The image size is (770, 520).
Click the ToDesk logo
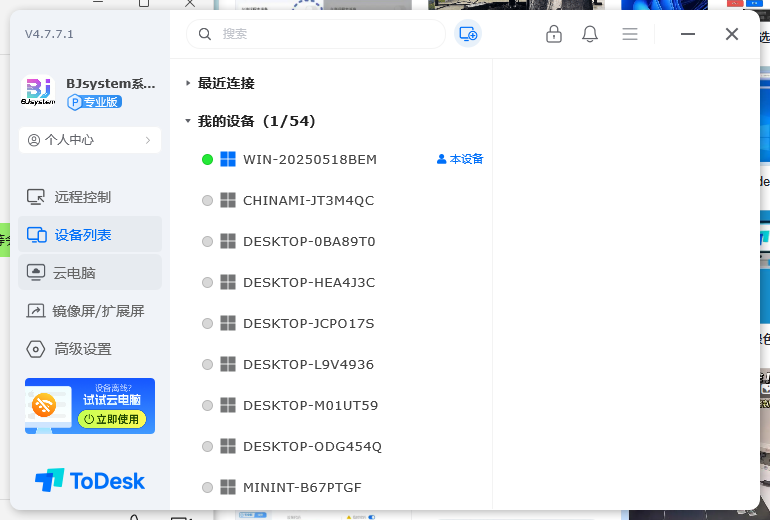tap(90, 480)
